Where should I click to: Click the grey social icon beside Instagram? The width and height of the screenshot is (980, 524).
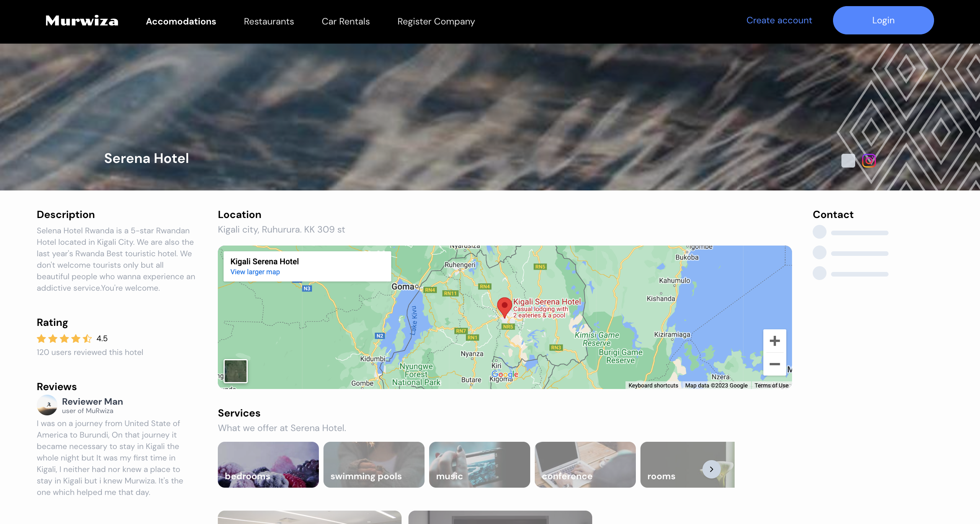(848, 161)
